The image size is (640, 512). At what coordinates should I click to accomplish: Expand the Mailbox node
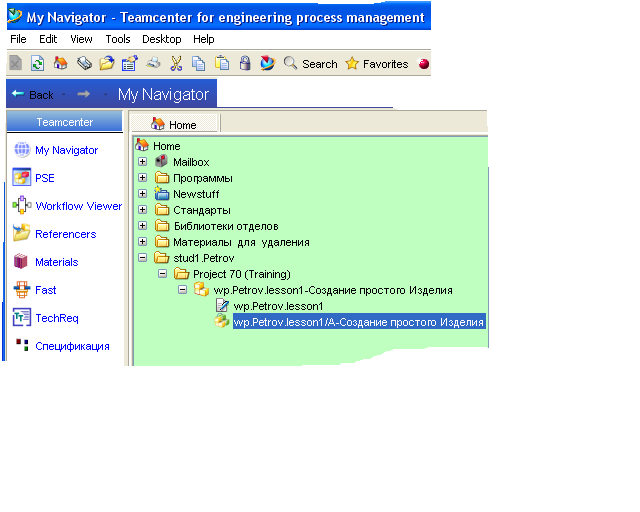142,162
